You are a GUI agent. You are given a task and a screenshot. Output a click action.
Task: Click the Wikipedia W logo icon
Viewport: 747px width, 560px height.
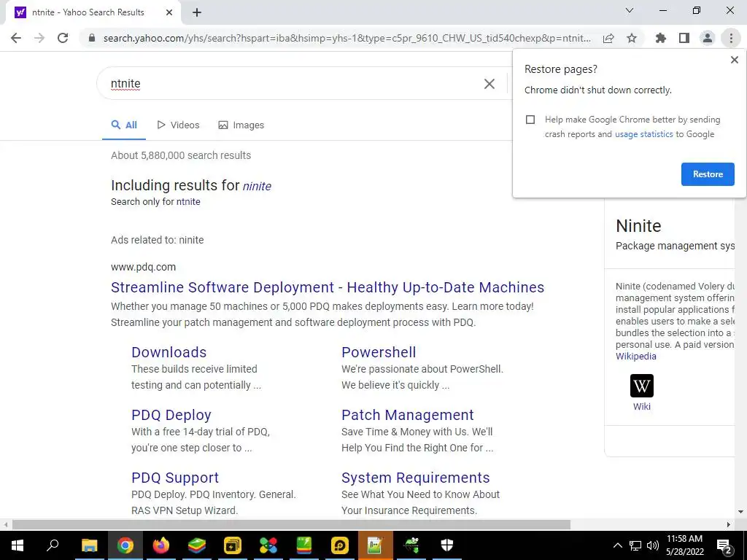click(x=642, y=386)
